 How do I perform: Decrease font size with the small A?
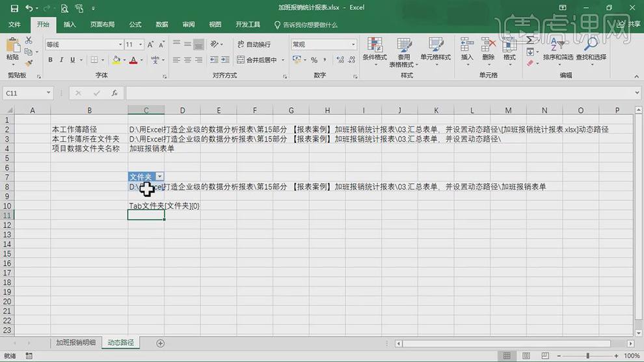click(161, 44)
